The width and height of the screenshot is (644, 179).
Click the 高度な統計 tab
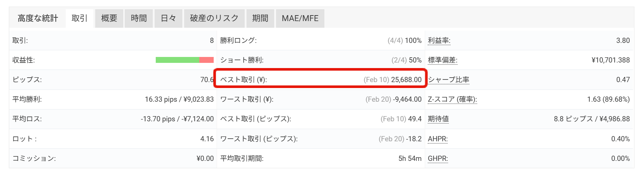[38, 18]
